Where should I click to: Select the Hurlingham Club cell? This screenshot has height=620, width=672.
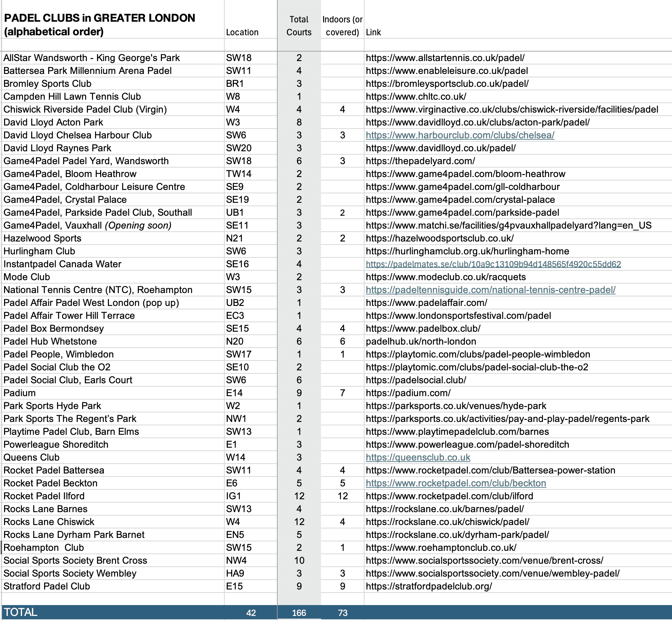coord(39,251)
